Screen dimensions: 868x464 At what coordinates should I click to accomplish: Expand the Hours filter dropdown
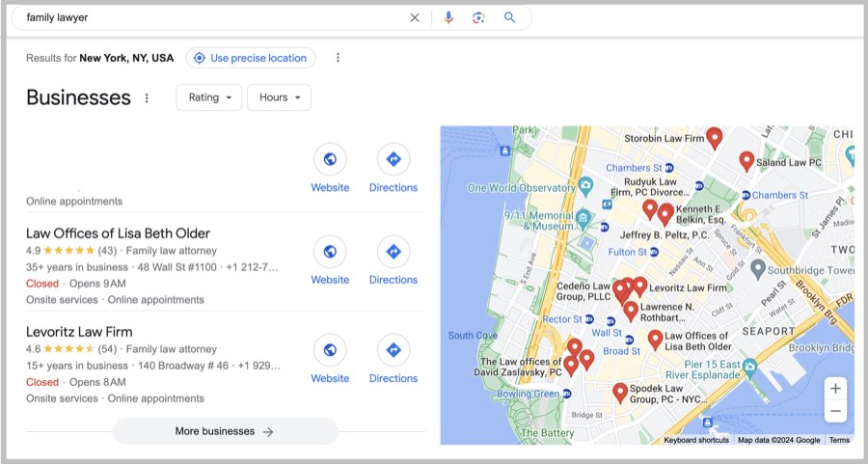(279, 97)
